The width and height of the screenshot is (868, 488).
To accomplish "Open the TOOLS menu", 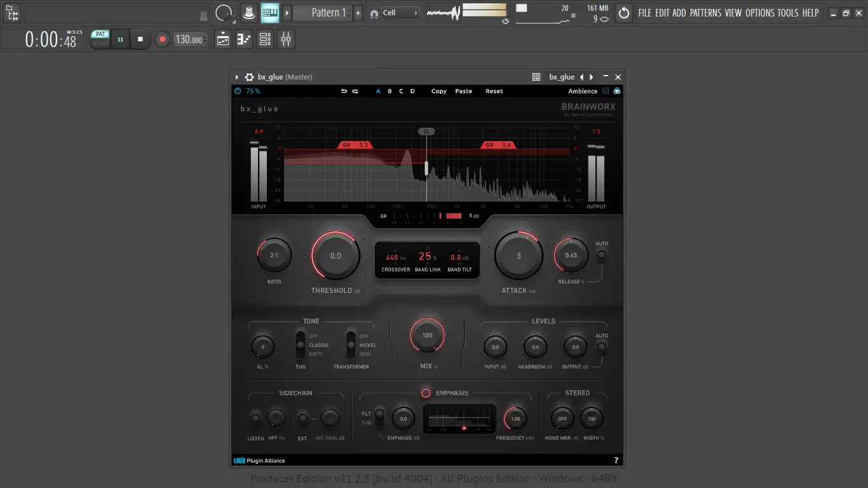I will point(788,12).
